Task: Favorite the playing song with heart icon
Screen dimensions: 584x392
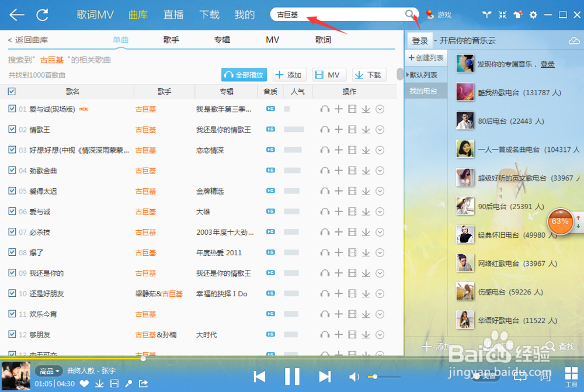Action: click(x=85, y=383)
